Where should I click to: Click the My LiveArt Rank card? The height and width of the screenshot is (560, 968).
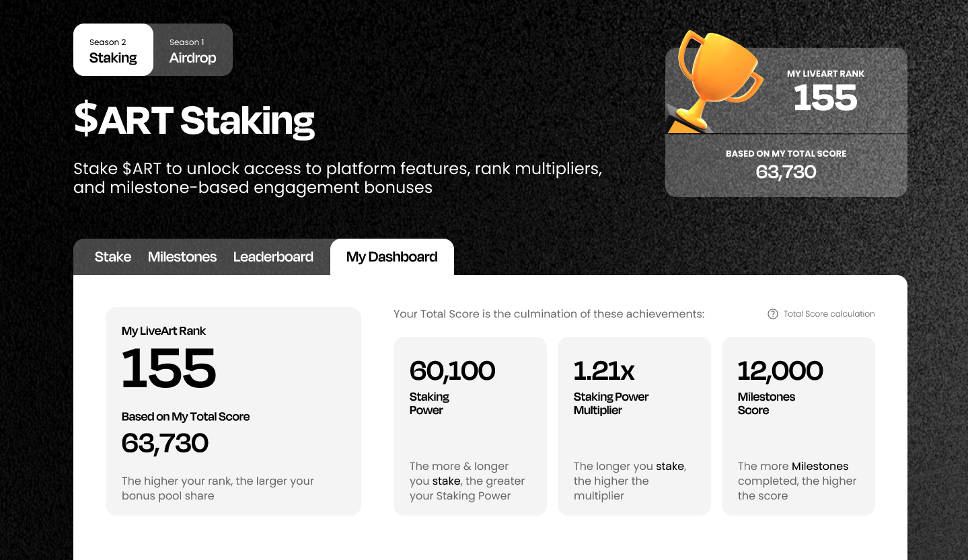233,411
